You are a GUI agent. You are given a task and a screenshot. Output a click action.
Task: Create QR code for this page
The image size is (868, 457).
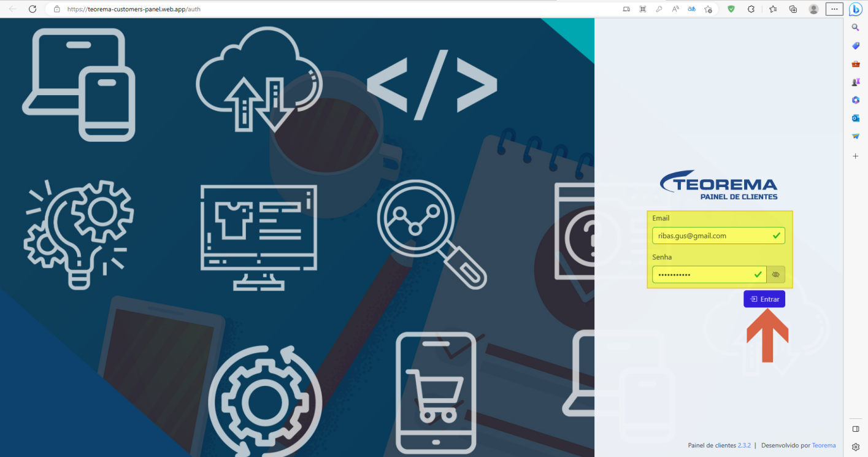coord(643,9)
